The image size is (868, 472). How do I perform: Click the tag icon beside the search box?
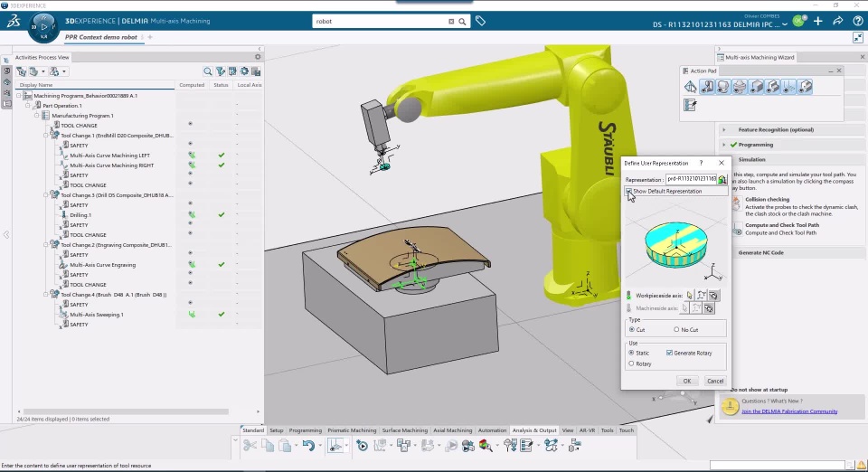(x=480, y=21)
